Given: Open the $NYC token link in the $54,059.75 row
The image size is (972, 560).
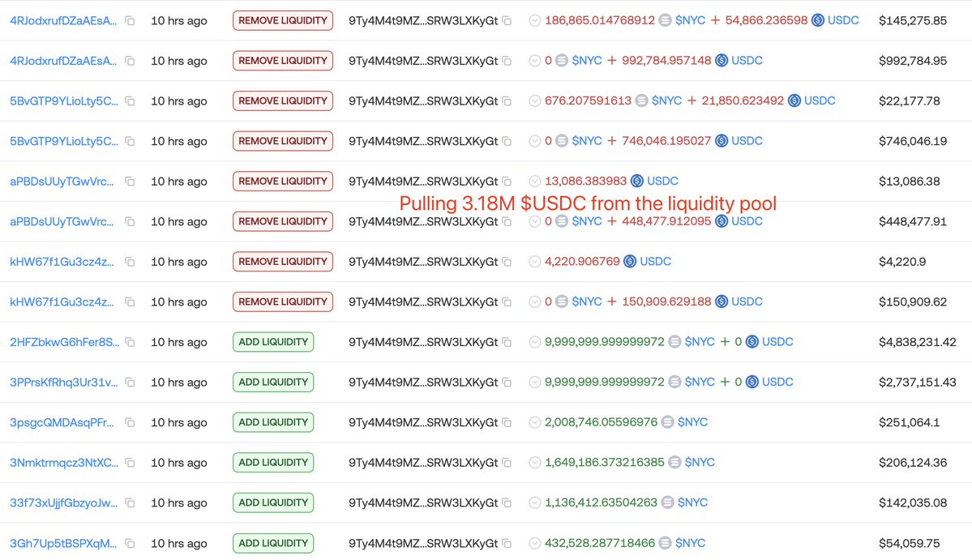Looking at the screenshot, I should [690, 543].
